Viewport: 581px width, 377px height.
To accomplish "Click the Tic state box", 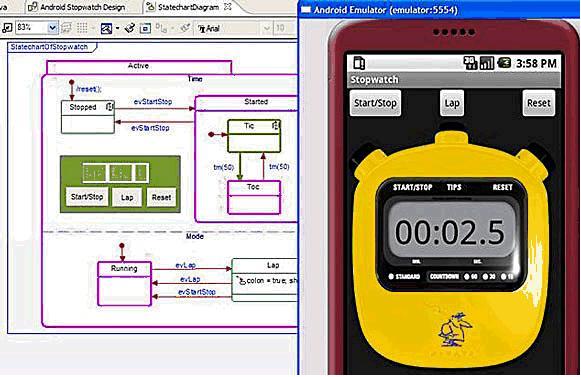I will pyautogui.click(x=254, y=136).
